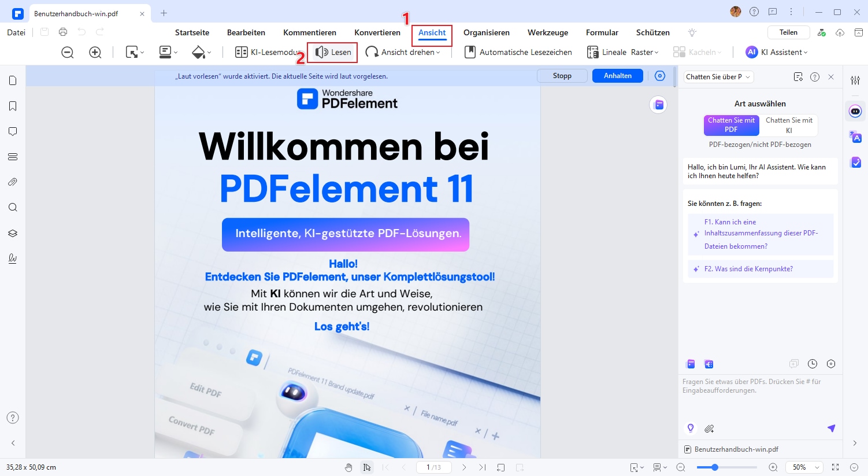Click the help icon in left sidebar

click(x=13, y=418)
